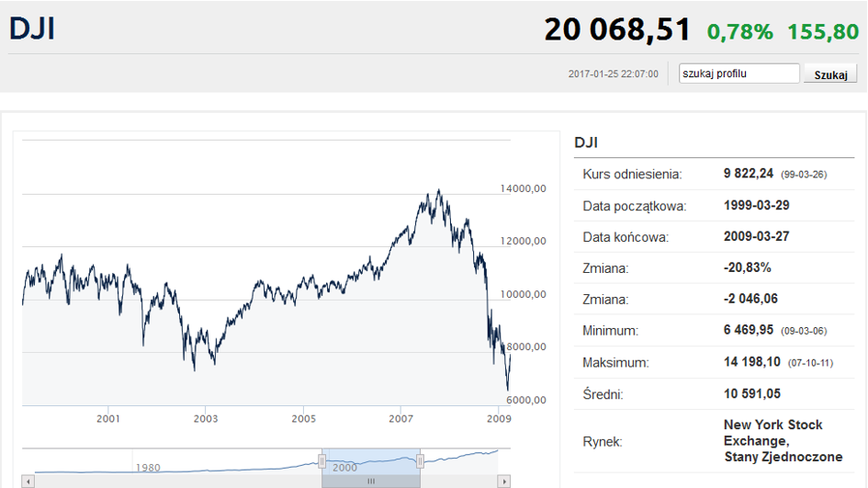Grab the left range handle in navigator
Image resolution: width=868 pixels, height=488 pixels.
(322, 460)
